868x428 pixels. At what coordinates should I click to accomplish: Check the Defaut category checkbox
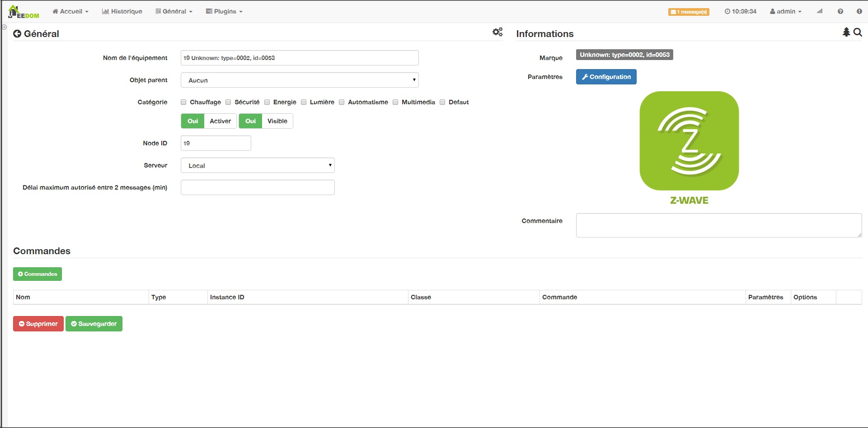[442, 102]
